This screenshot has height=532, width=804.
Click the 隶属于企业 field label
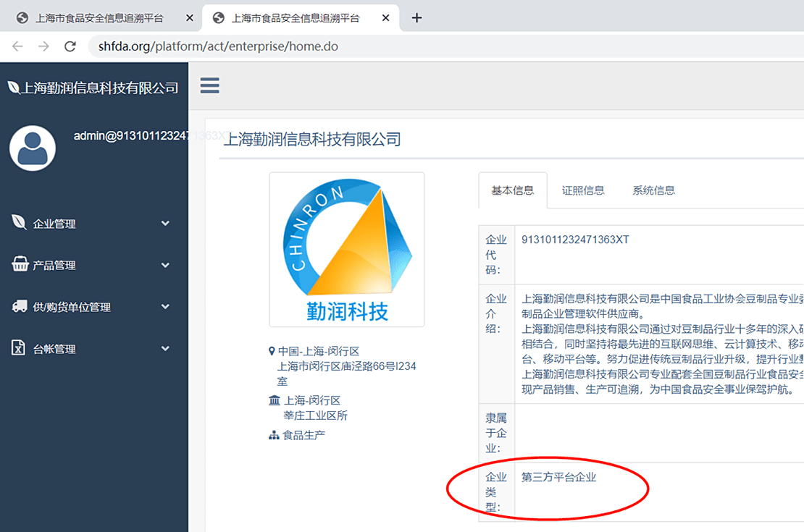496,433
